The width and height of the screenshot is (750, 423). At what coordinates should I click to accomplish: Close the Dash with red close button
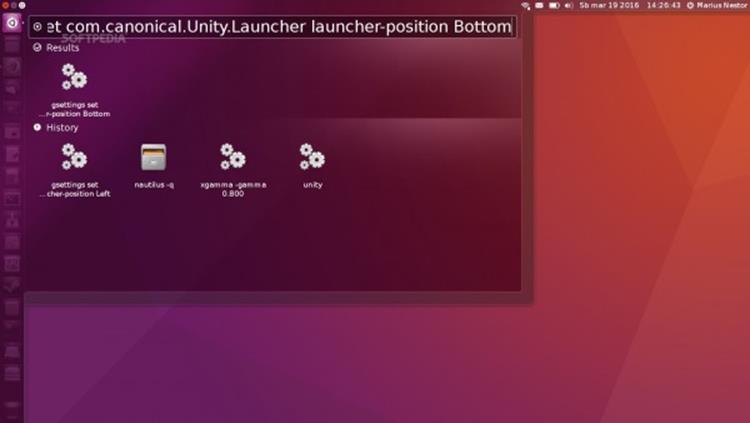click(x=5, y=5)
